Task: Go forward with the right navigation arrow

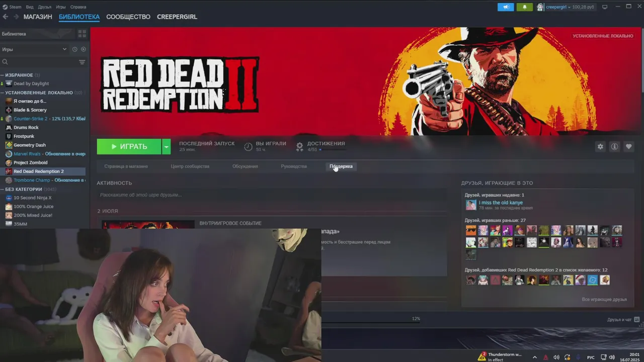Action: coord(16,17)
